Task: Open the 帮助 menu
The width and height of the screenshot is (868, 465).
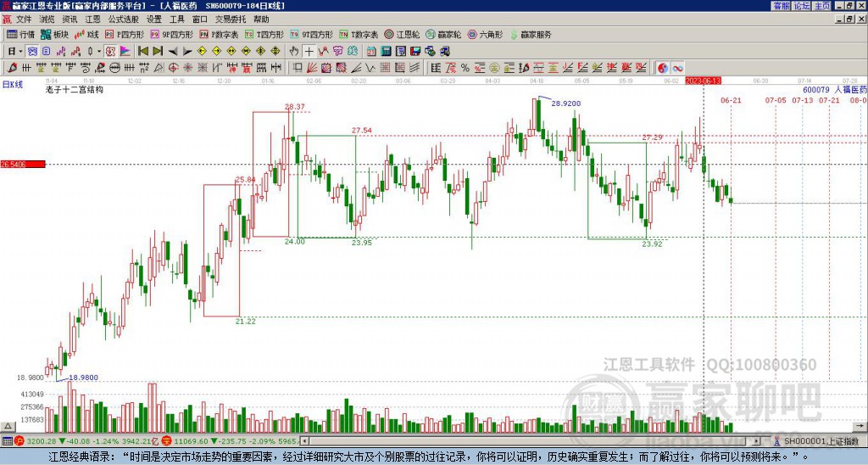Action: (261, 20)
